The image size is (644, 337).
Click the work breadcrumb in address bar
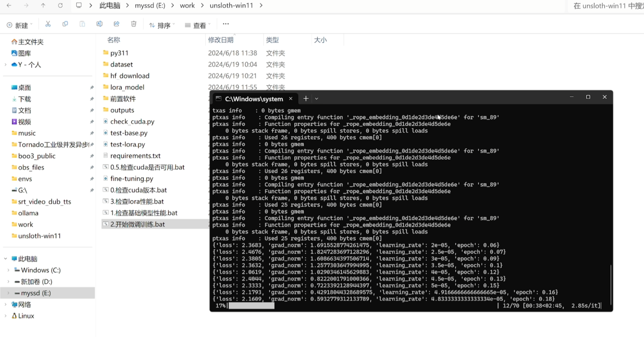click(187, 6)
